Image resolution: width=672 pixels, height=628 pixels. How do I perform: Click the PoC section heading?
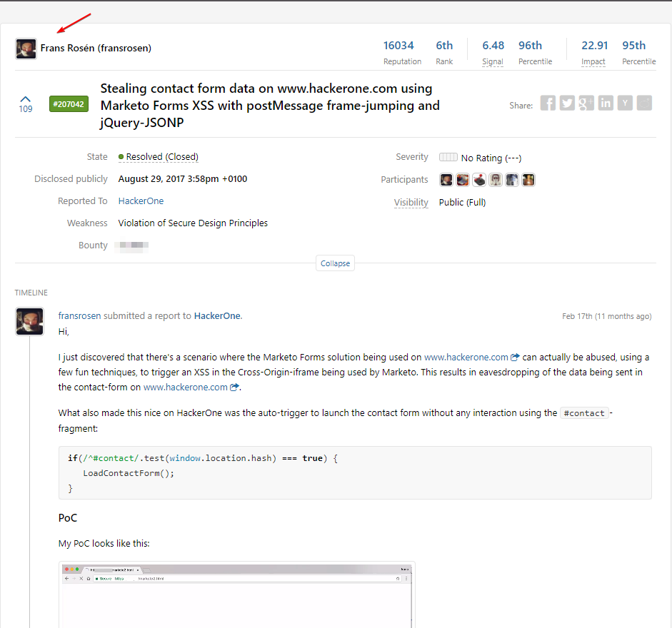[68, 518]
